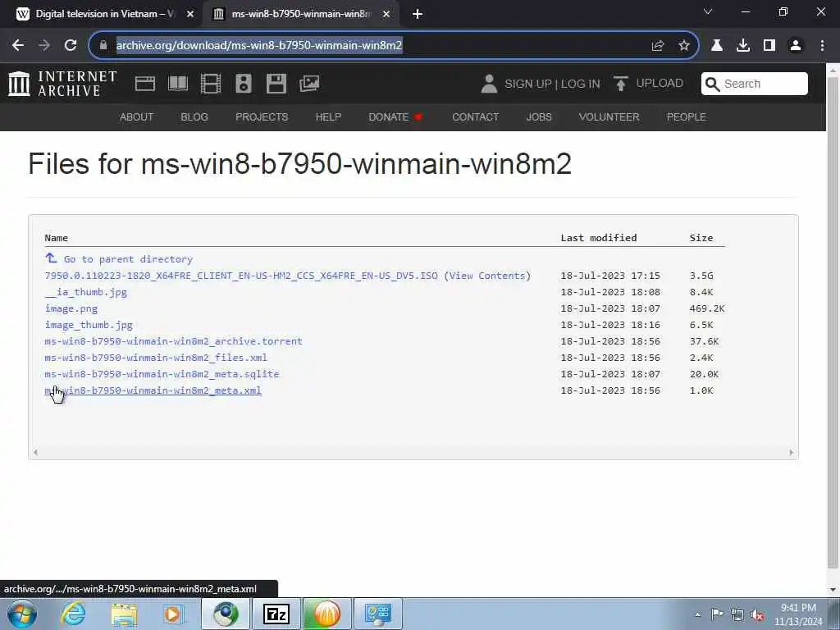This screenshot has height=630, width=840.
Task: Launch Internet Explorer from the taskbar
Action: (73, 614)
